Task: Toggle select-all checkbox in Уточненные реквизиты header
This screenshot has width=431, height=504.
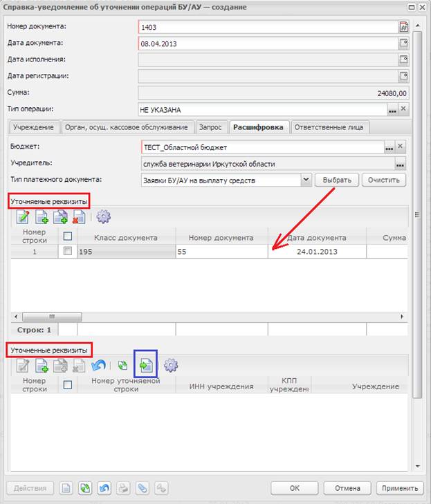Action: click(x=68, y=384)
